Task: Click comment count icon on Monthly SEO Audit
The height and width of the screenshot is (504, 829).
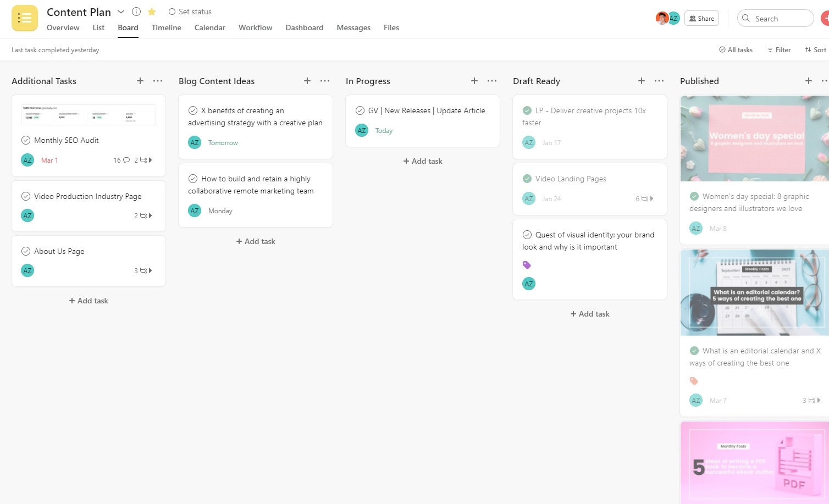Action: click(126, 160)
